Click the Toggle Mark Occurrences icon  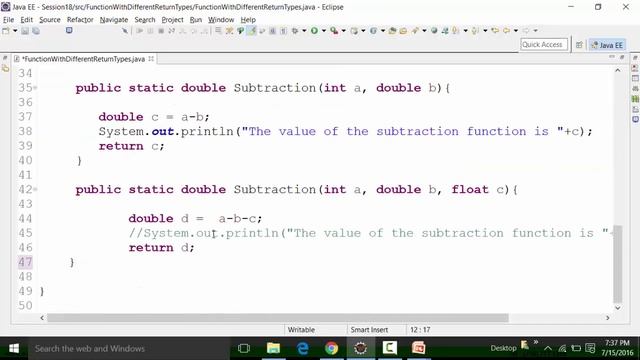tap(251, 31)
